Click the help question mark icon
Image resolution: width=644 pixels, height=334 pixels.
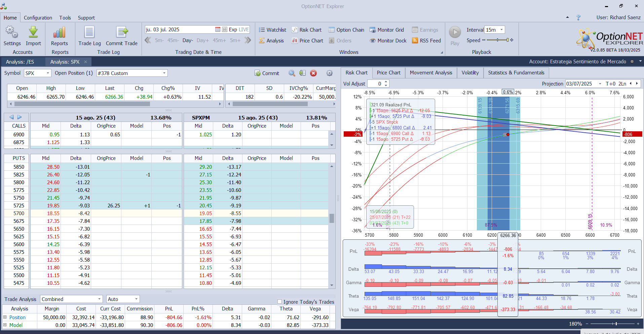click(578, 18)
